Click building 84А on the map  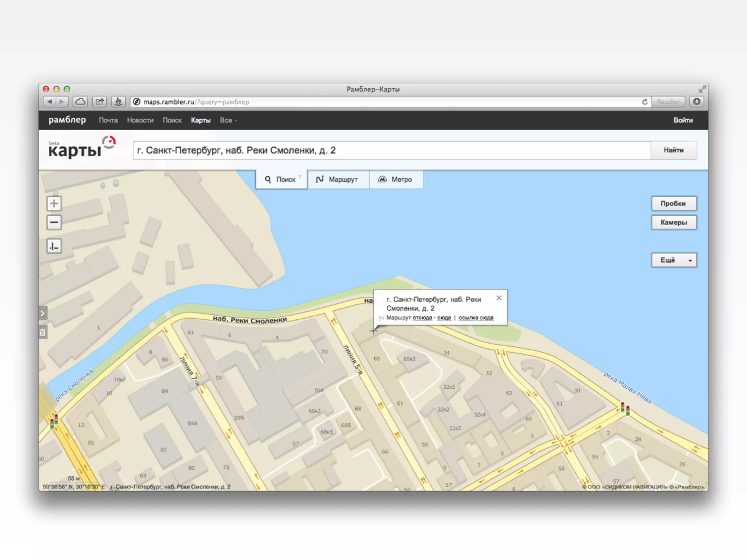click(x=193, y=423)
